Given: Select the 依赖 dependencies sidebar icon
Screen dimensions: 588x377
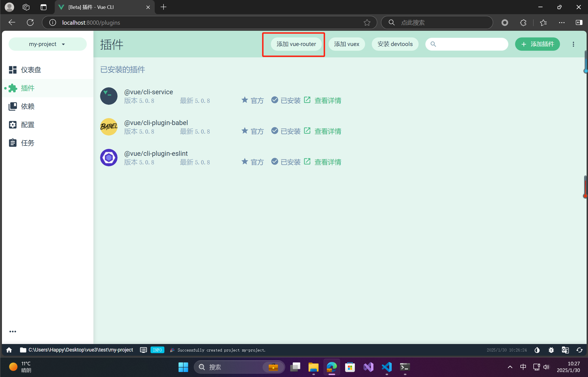Looking at the screenshot, I should [28, 106].
